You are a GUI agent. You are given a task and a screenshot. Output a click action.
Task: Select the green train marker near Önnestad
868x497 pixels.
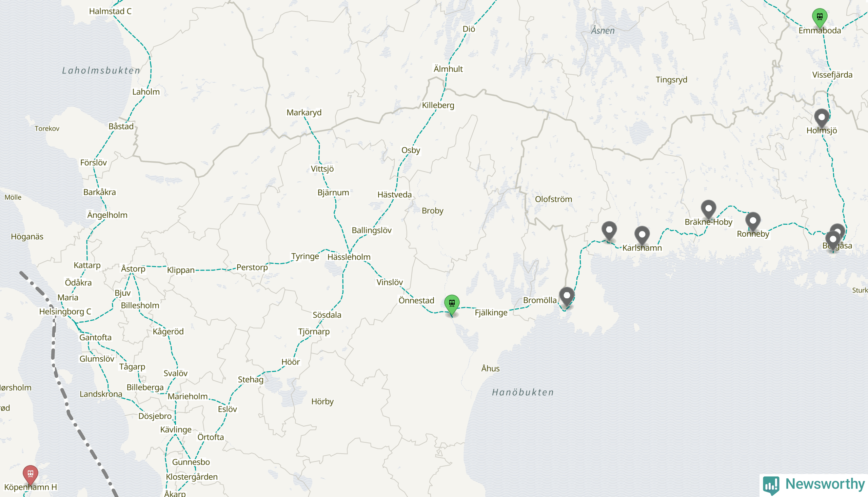452,304
